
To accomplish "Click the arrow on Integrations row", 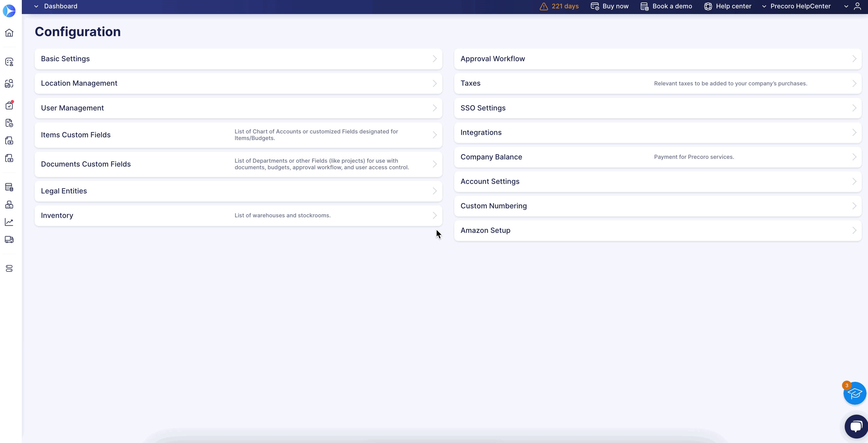I will pos(854,133).
